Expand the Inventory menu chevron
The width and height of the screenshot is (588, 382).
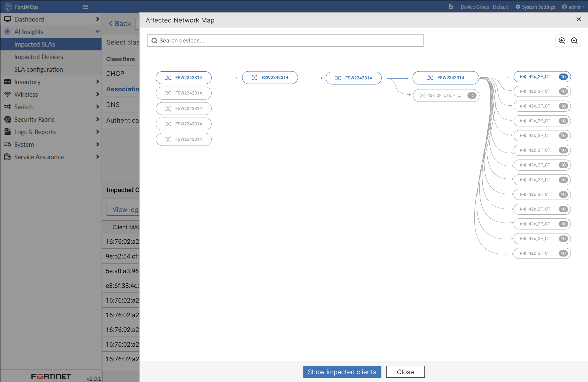(98, 82)
